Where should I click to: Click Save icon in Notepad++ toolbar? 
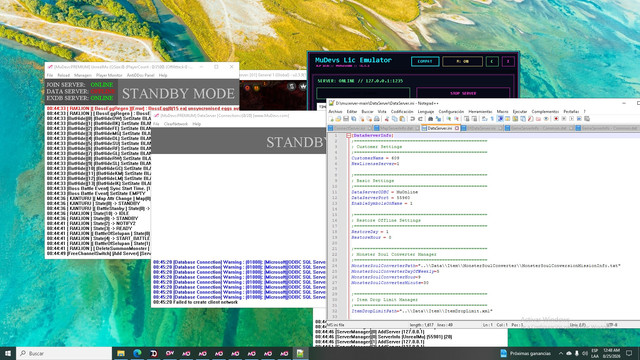pyautogui.click(x=346, y=119)
